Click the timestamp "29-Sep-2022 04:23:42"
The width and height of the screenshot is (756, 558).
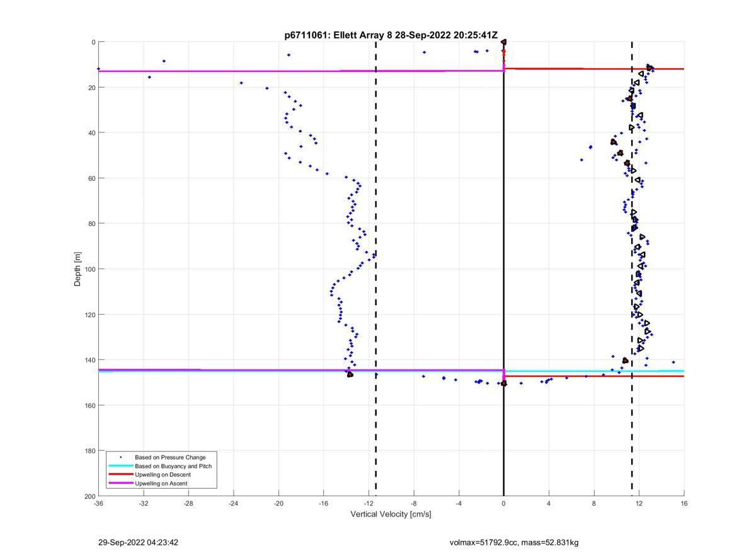[x=139, y=542]
